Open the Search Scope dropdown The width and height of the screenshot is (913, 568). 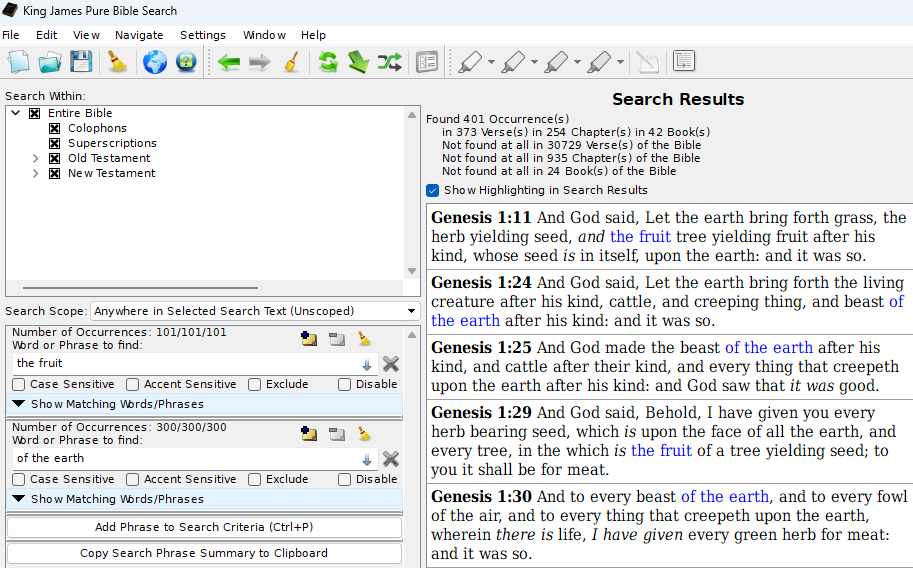coord(255,311)
